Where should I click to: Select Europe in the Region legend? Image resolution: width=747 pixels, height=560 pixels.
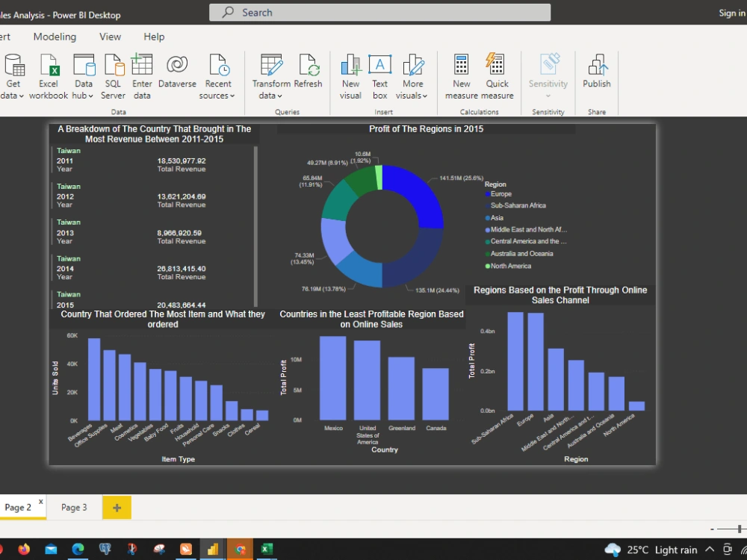tap(498, 194)
